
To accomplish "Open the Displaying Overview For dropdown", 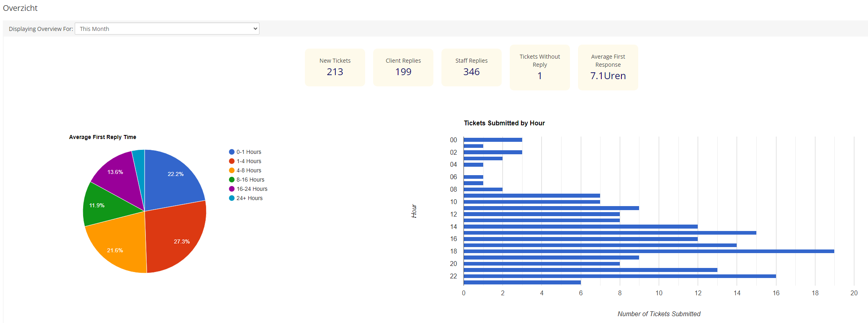I will click(x=167, y=29).
